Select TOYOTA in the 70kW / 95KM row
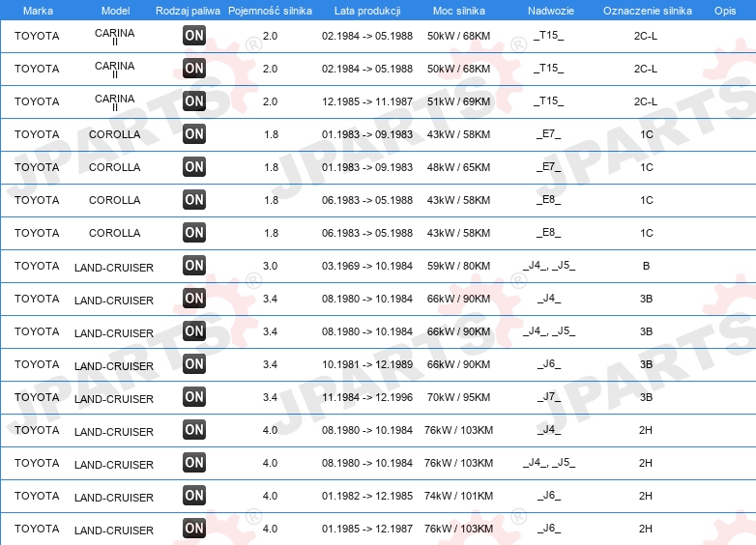Viewport: 756px width, 545px height. tap(37, 397)
